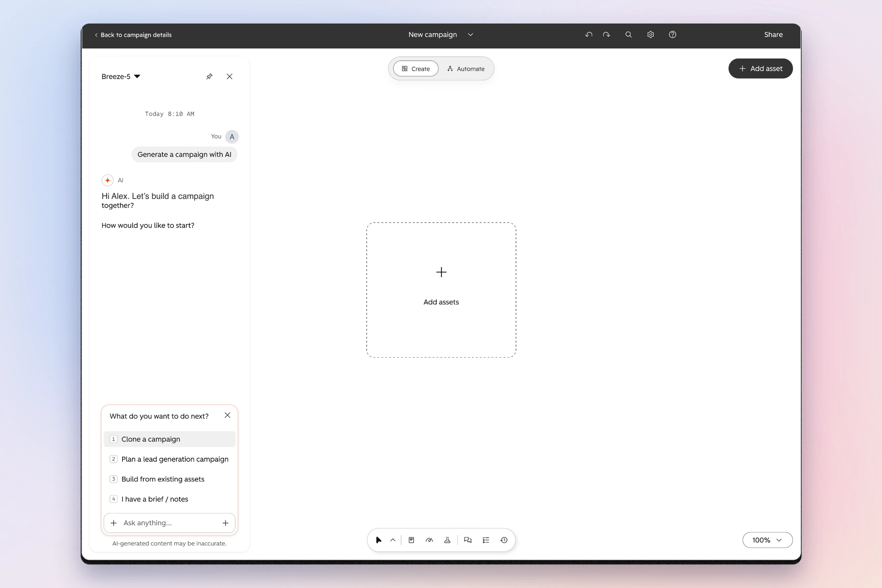Image resolution: width=882 pixels, height=588 pixels.
Task: Select the pointer cursor tool
Action: pyautogui.click(x=378, y=540)
